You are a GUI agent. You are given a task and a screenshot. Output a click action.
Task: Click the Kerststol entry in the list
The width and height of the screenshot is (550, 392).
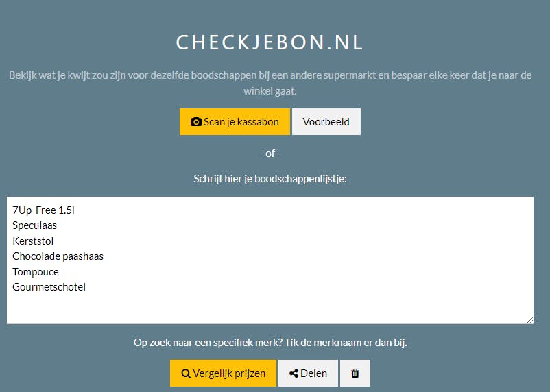coord(33,241)
